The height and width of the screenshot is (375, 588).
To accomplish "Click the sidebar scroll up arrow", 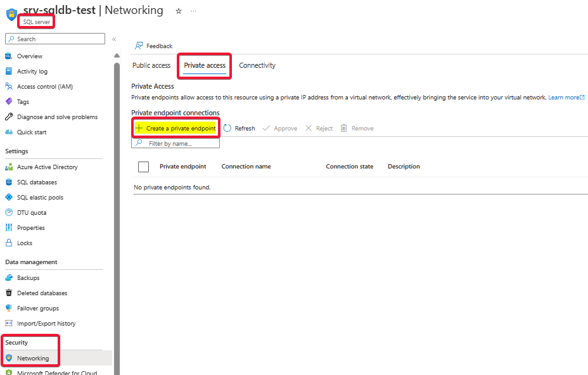I will tap(117, 56).
